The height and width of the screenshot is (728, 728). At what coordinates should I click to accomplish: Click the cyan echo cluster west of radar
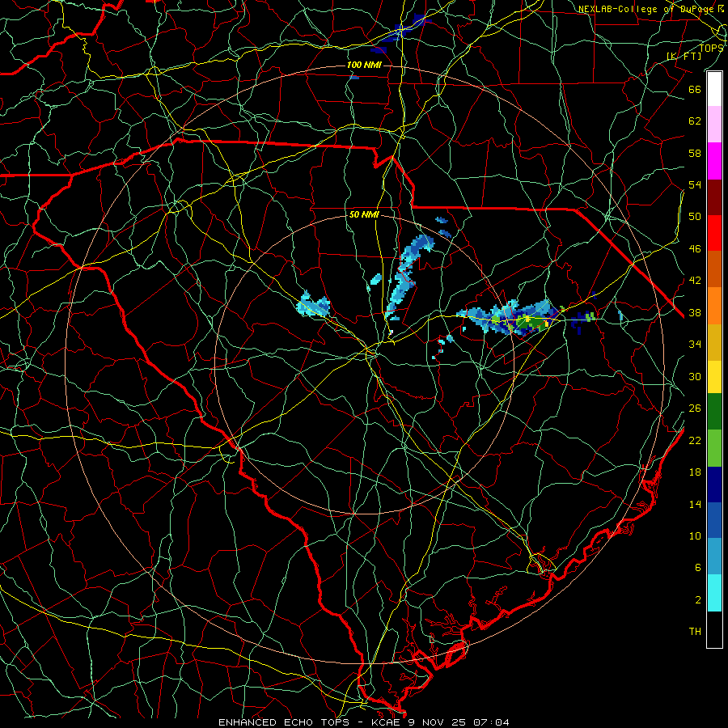point(313,305)
